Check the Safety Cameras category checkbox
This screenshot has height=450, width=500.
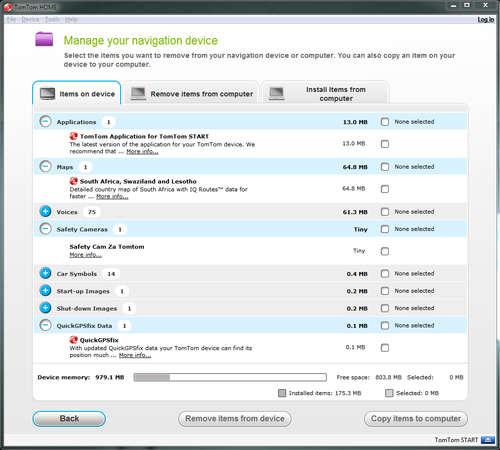click(x=385, y=229)
